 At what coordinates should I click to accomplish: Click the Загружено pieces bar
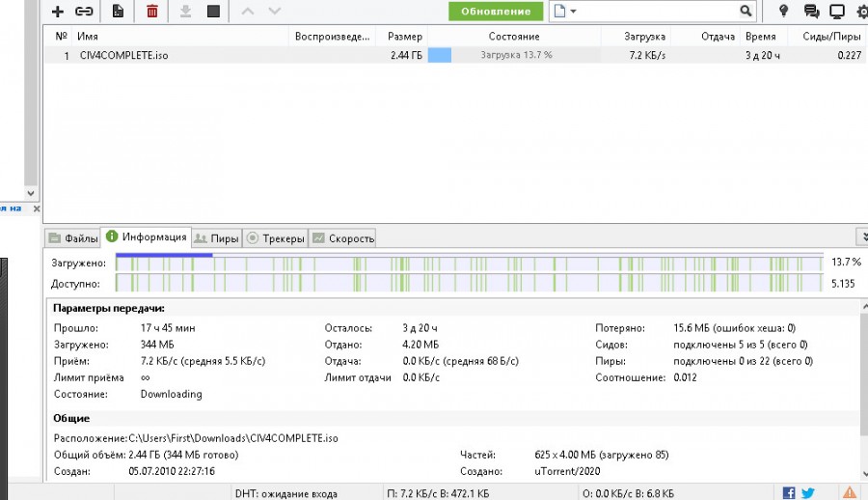469,263
